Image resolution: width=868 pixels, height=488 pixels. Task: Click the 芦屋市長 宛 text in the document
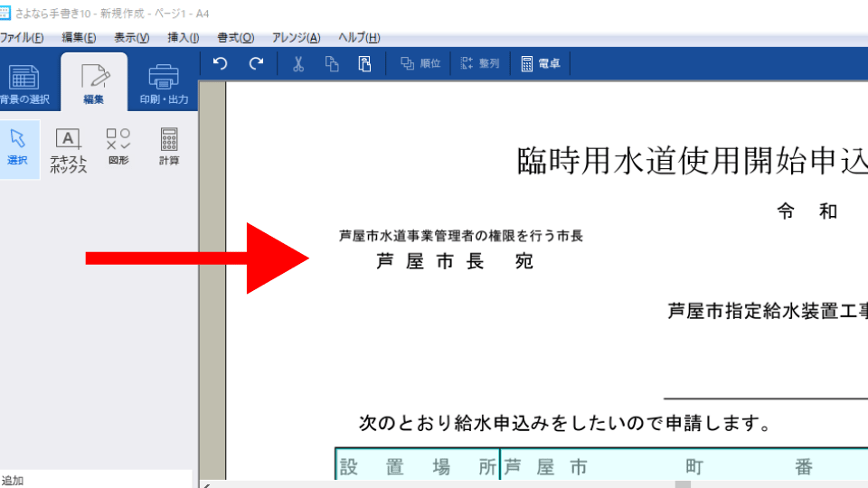455,262
